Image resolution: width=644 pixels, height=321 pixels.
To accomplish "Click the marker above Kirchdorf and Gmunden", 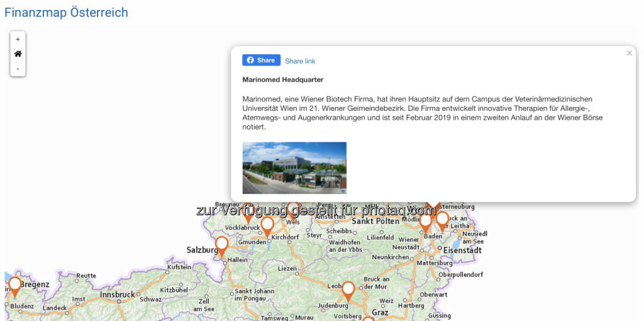I will (x=267, y=225).
